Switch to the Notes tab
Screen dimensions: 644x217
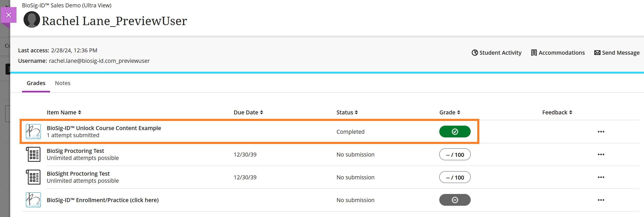63,83
